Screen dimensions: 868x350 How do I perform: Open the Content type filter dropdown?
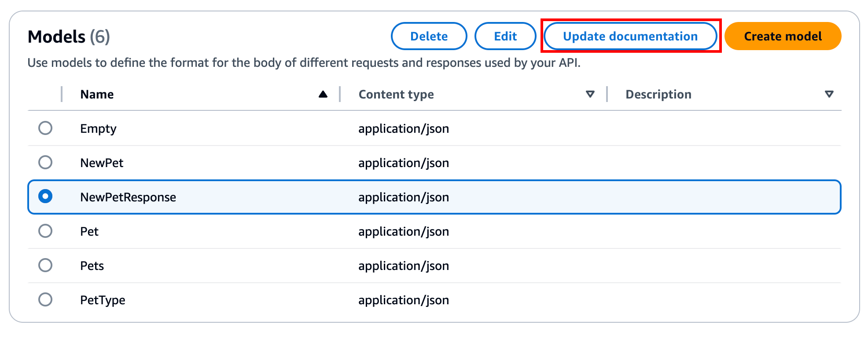click(x=590, y=94)
